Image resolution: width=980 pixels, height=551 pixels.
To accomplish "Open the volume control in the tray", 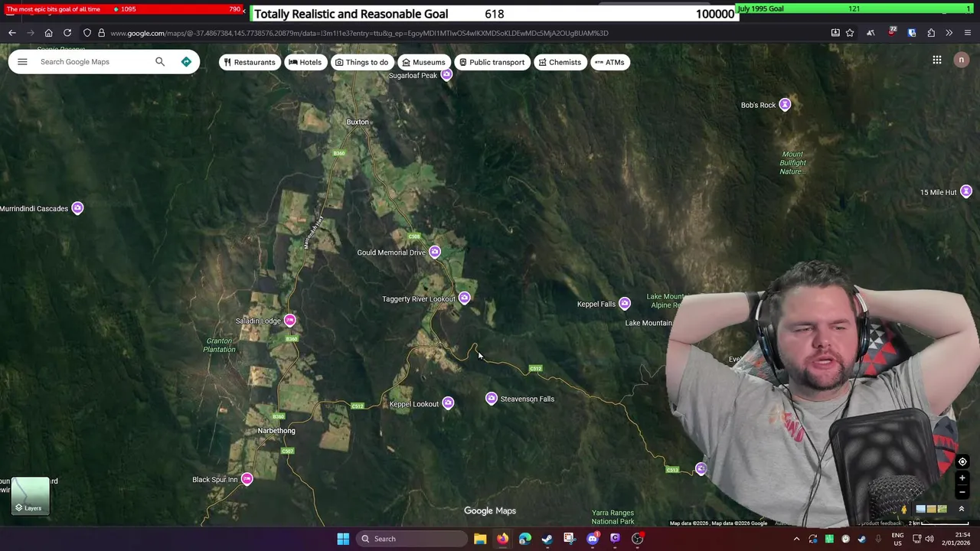I will (x=929, y=539).
